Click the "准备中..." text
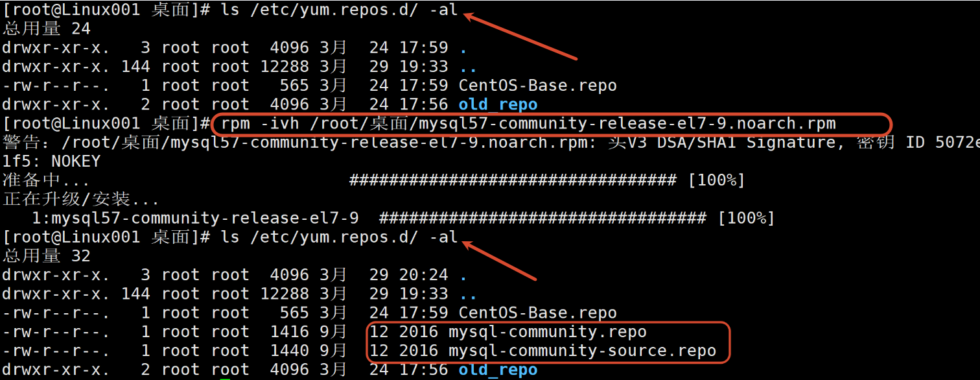This screenshot has width=980, height=380. 46,180
